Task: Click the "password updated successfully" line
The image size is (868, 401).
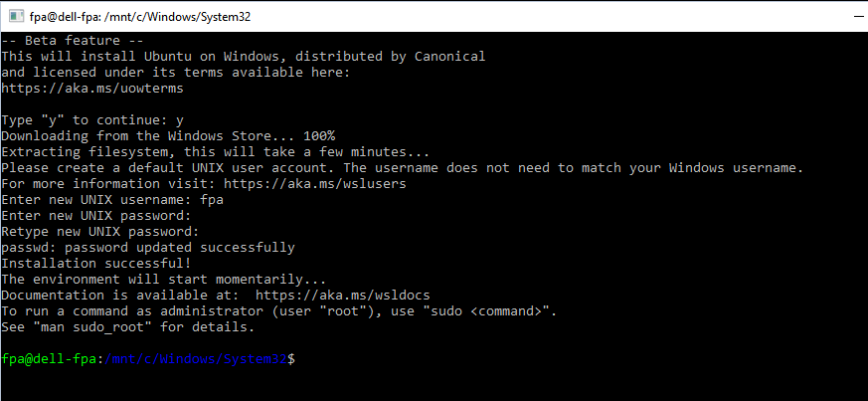Action: coord(147,247)
